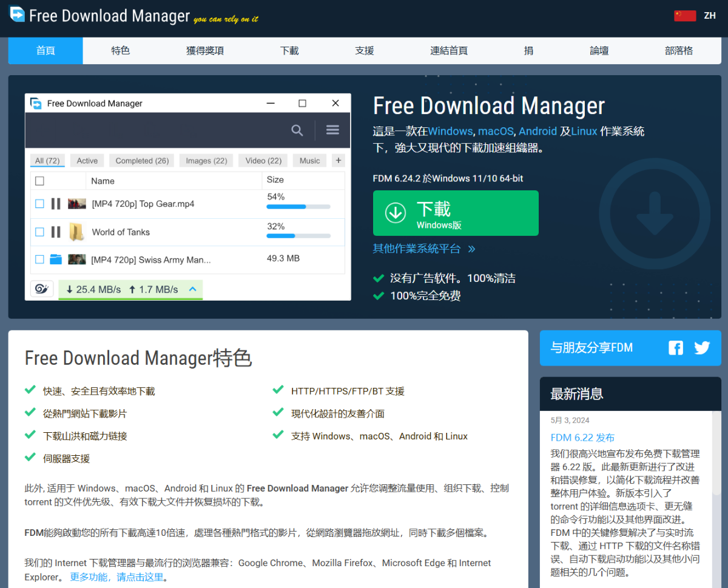Select the Music filter tab

[x=309, y=161]
